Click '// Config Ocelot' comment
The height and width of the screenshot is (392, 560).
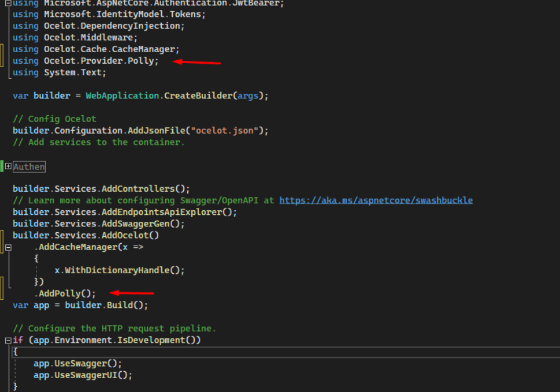(x=54, y=119)
